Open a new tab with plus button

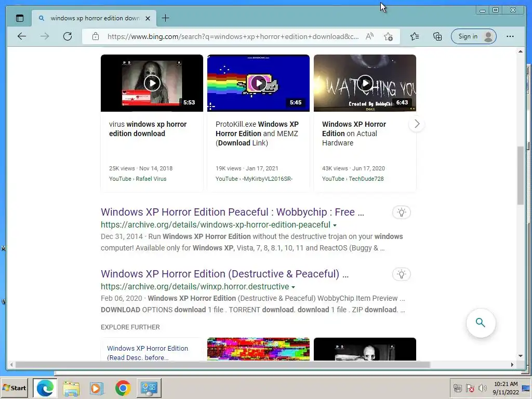tap(165, 18)
